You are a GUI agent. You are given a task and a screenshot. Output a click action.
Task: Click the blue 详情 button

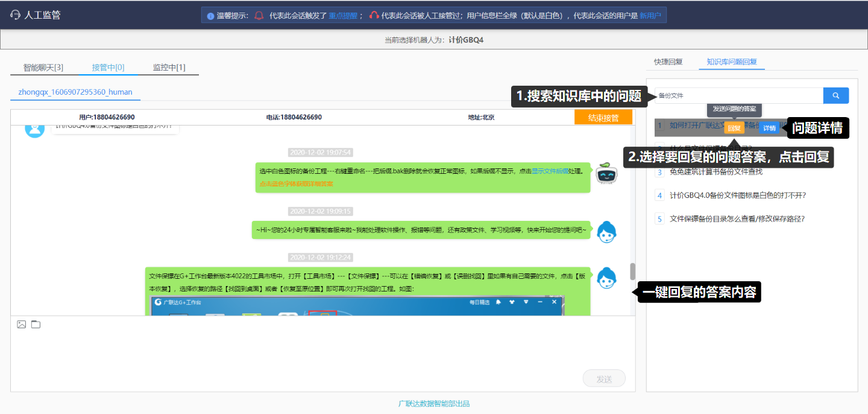click(x=769, y=128)
